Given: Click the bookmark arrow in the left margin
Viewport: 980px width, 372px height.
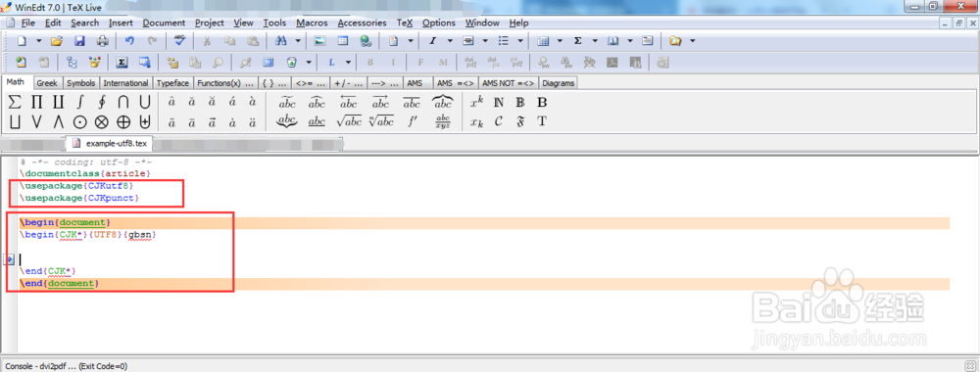Looking at the screenshot, I should (x=10, y=259).
